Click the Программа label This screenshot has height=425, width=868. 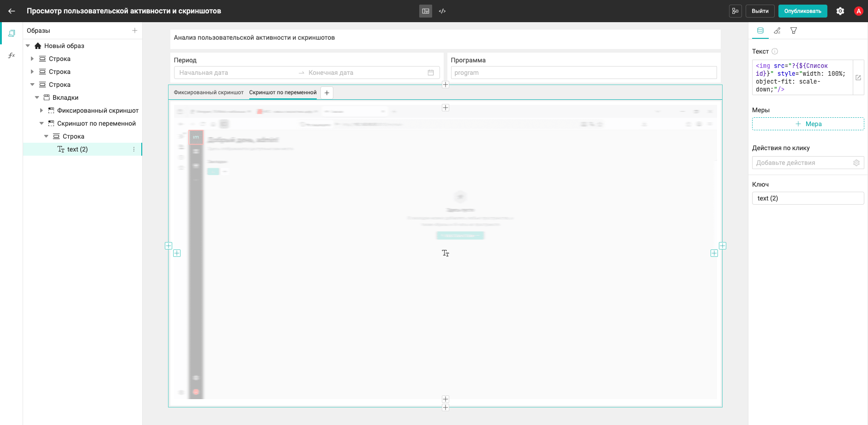pyautogui.click(x=468, y=60)
